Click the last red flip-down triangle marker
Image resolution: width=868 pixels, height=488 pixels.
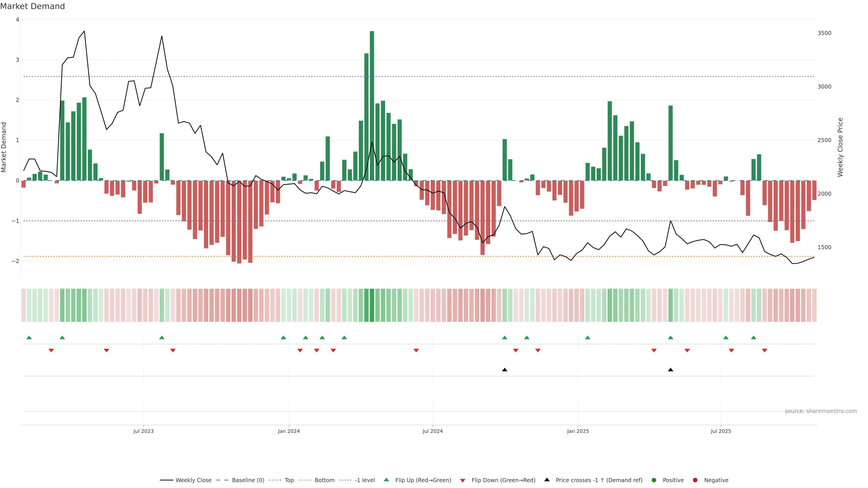764,351
